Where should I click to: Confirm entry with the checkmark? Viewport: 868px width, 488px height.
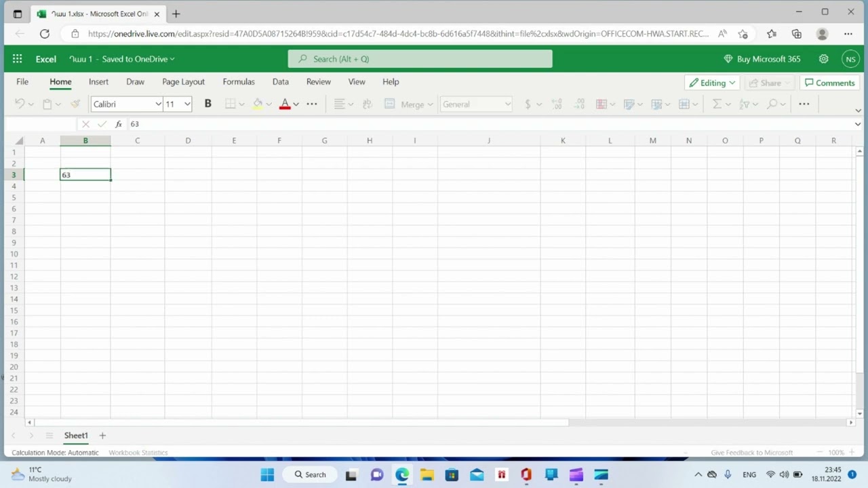click(102, 124)
